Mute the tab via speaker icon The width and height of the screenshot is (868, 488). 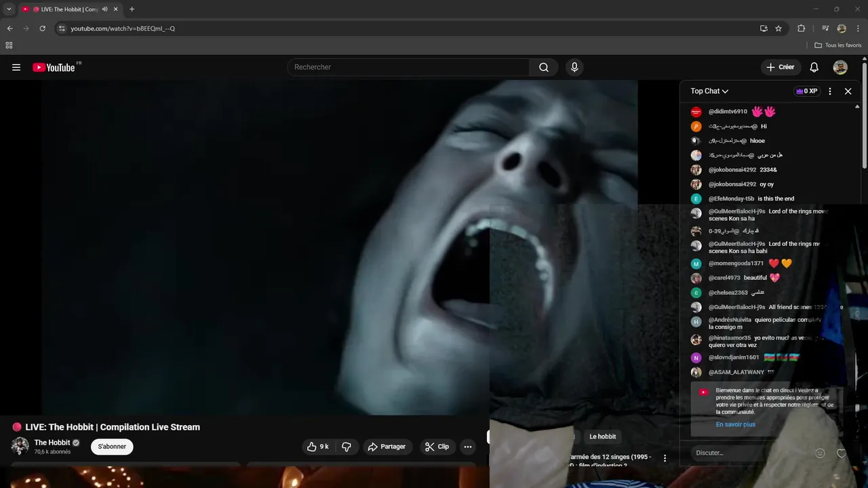[x=105, y=9]
